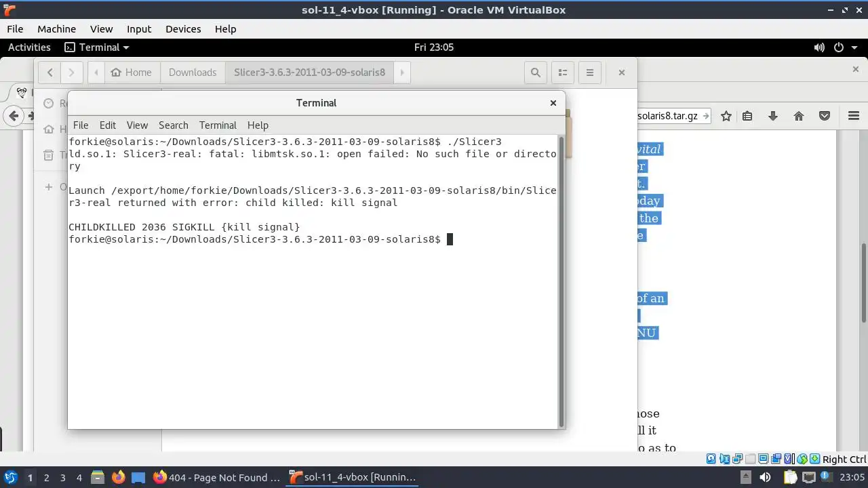Launch Firefox from taskbar launcher
This screenshot has width=868, height=488.
tap(118, 478)
